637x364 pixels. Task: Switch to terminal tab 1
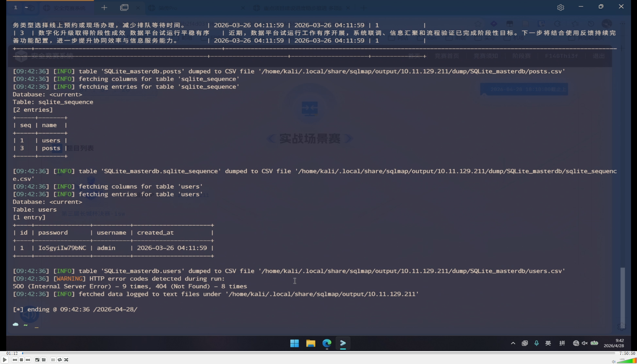[x=15, y=7]
